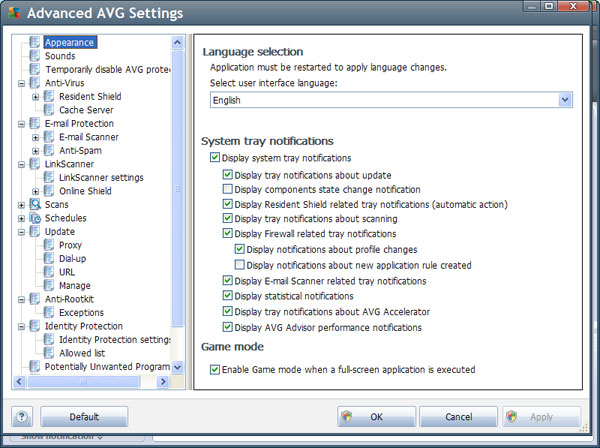Screen dimensions: 600x448
Task: Click the Anti-Rootkit node icon
Action: pyautogui.click(x=35, y=299)
